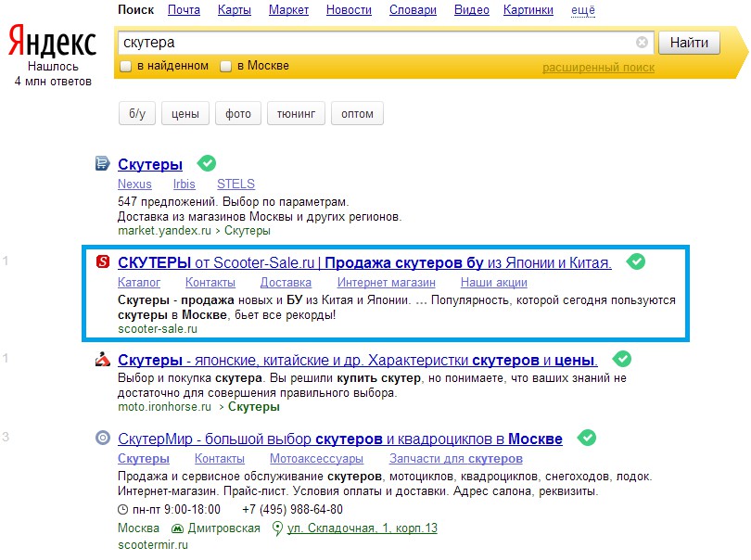This screenshot has width=751, height=560.
Task: Refine search with the оптом button
Action: pyautogui.click(x=357, y=113)
